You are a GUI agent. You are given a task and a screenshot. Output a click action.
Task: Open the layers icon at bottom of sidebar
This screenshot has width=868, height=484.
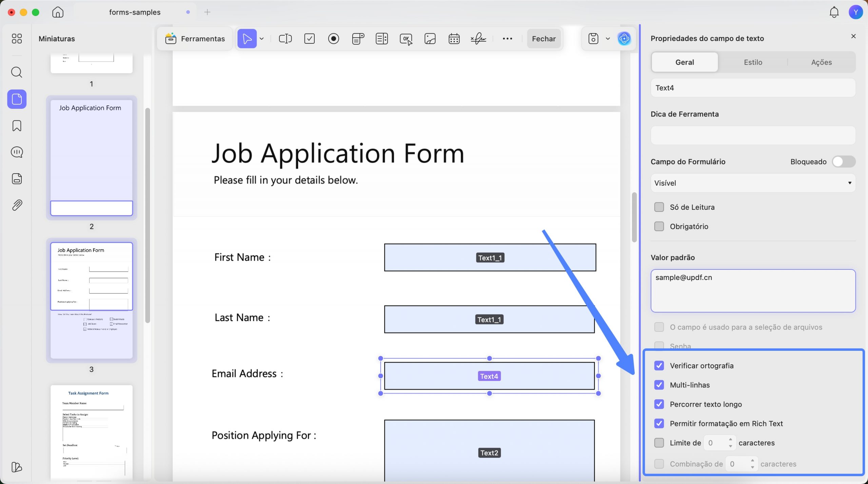pyautogui.click(x=17, y=467)
